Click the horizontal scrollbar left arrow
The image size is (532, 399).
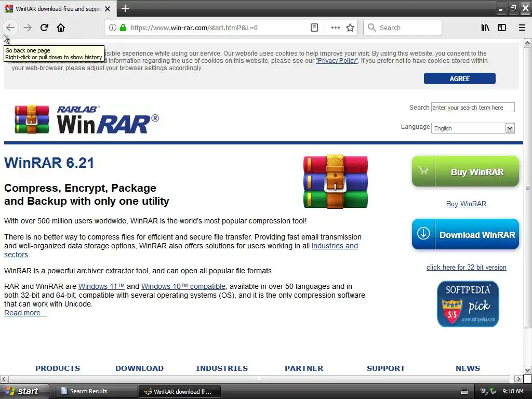tap(4, 379)
